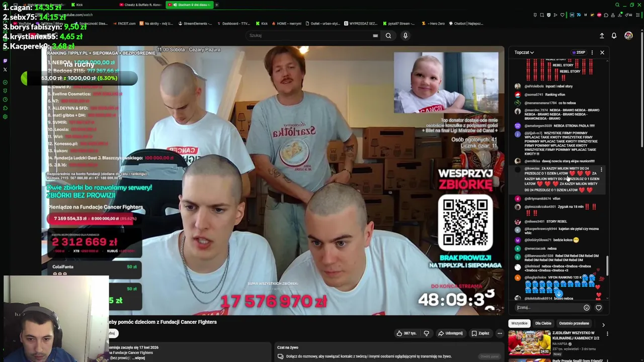Open the Otwórz panel button
644x362 pixels.
(489, 356)
